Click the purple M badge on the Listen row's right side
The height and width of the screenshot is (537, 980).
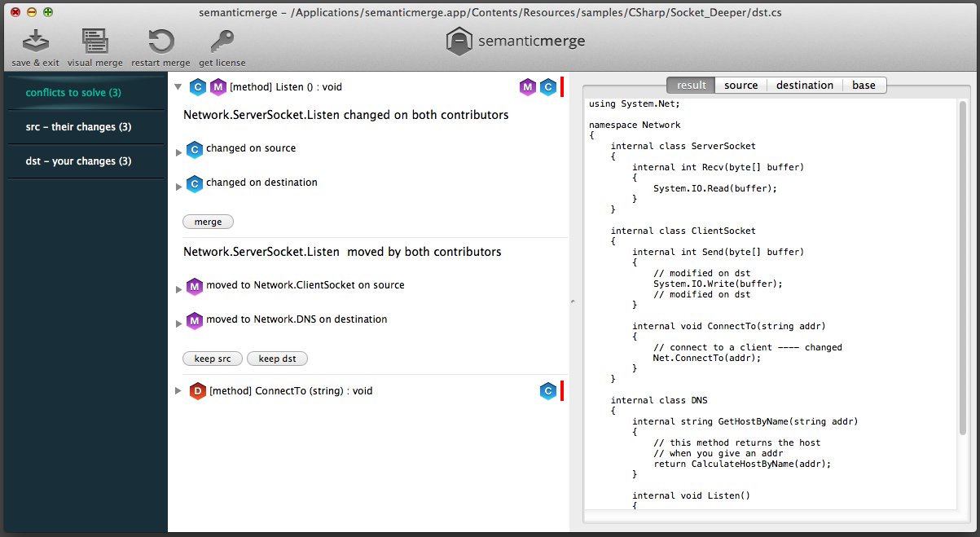click(x=528, y=87)
